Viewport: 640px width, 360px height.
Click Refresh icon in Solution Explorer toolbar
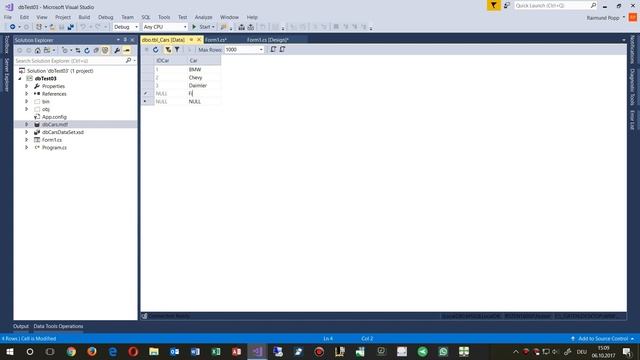87,51
